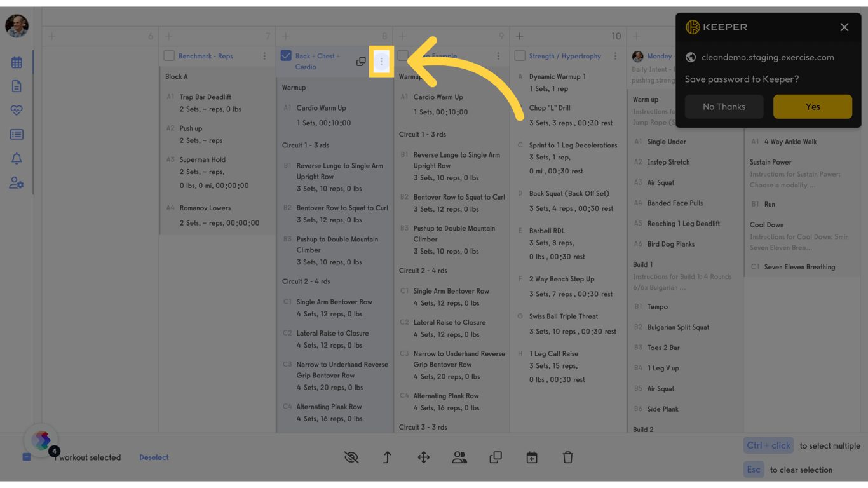Select the Trap Bar Deadlift exercise
Screen dimensions: 868x488
[205, 97]
